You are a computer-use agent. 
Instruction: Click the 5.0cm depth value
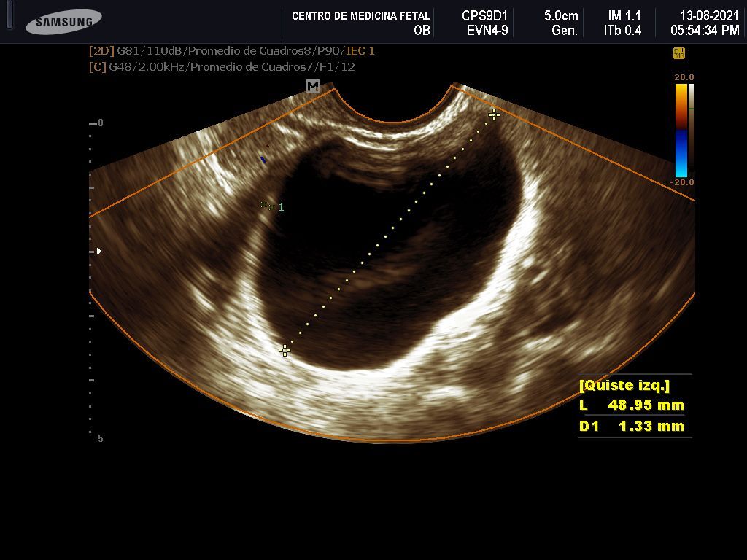[561, 16]
